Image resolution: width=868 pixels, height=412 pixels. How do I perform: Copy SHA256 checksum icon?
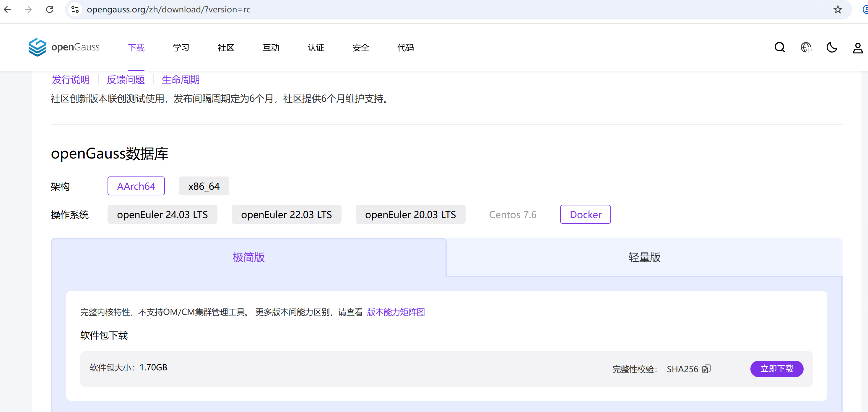tap(707, 369)
